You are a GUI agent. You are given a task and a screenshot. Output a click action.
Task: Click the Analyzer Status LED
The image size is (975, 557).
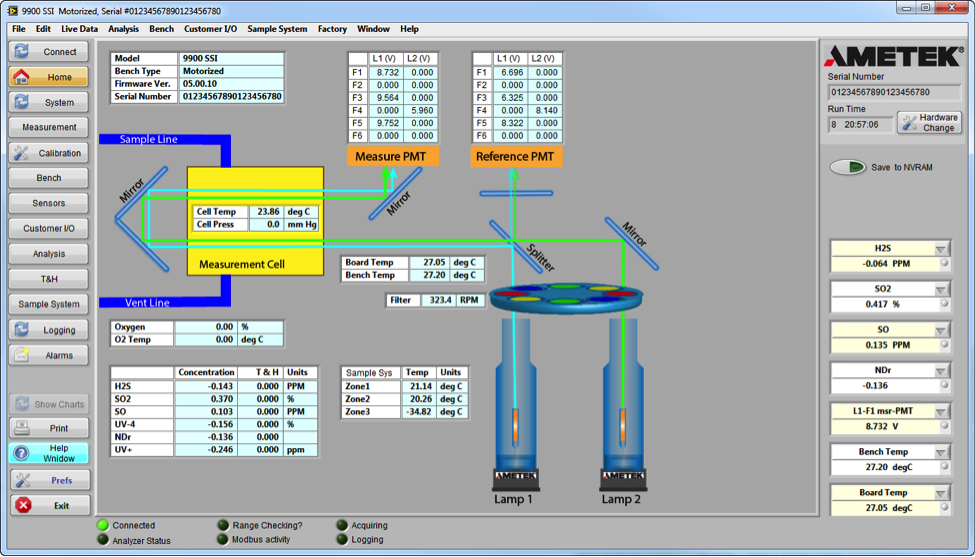pyautogui.click(x=103, y=540)
